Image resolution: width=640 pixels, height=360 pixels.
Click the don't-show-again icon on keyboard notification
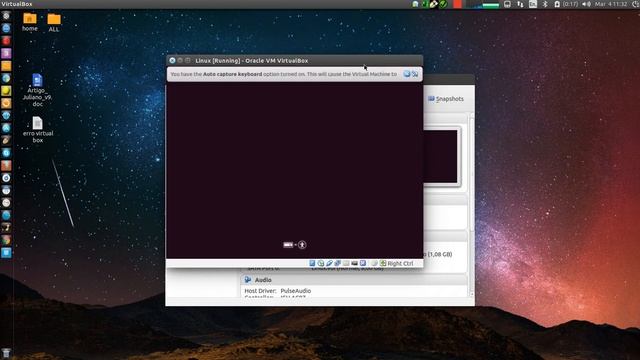tap(415, 74)
